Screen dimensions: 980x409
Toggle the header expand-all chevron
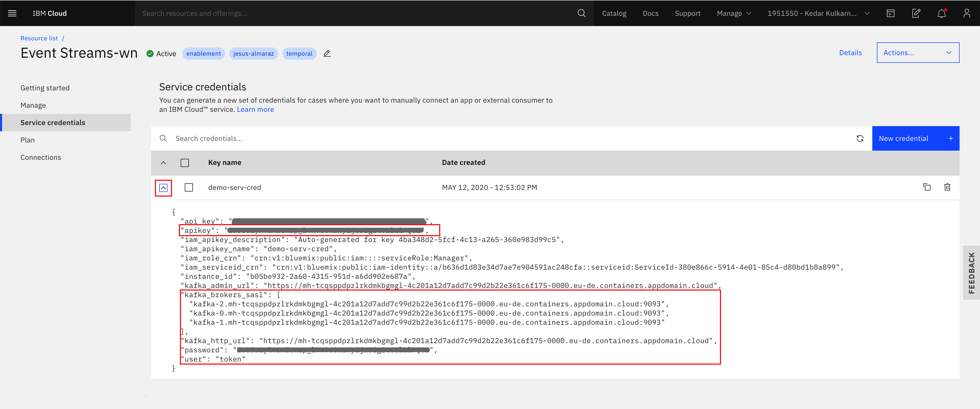tap(163, 163)
